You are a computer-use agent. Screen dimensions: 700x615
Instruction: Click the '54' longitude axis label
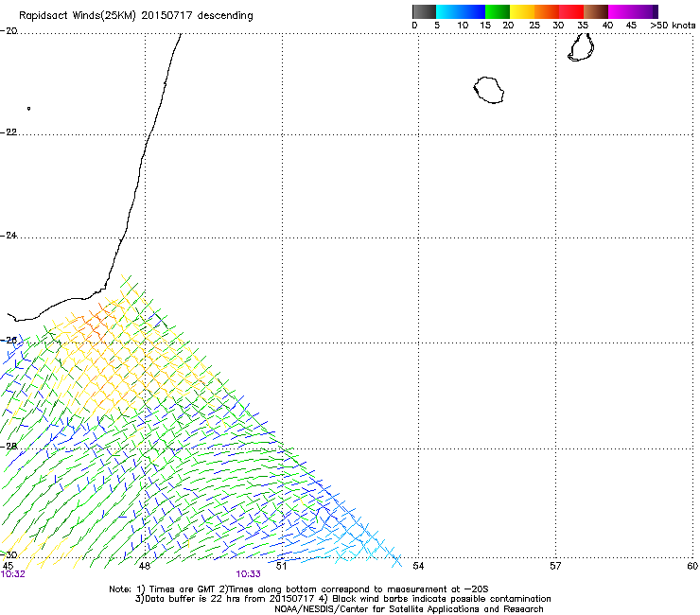click(x=418, y=566)
